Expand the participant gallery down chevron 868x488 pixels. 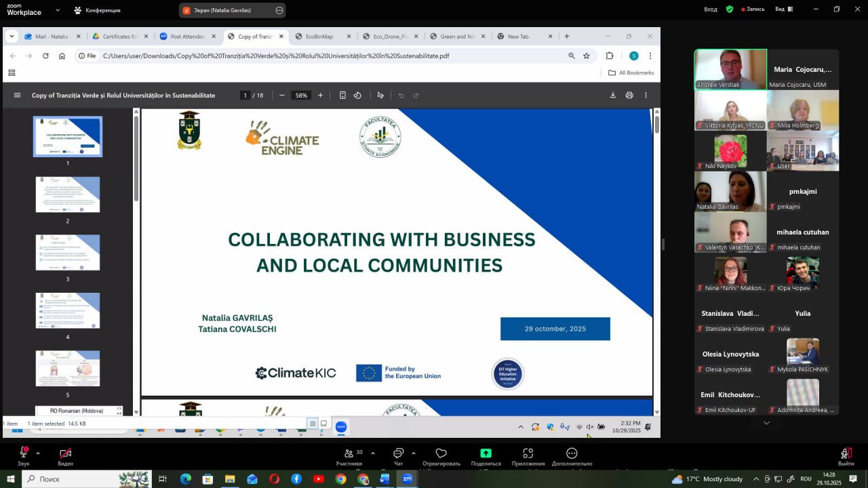(766, 423)
